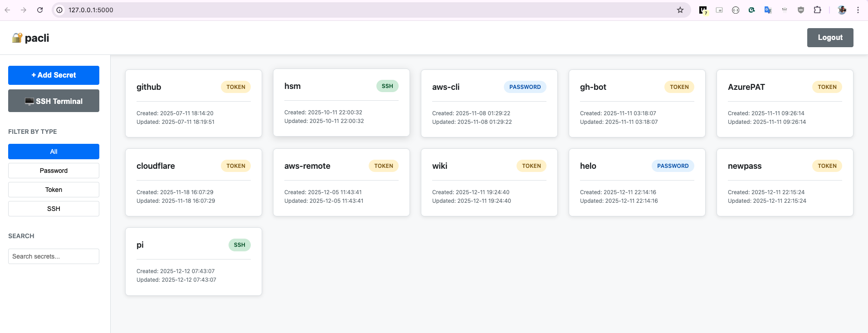Screen dimensions: 868x333
Task: Click the pacli lock logo icon
Action: coord(17,38)
